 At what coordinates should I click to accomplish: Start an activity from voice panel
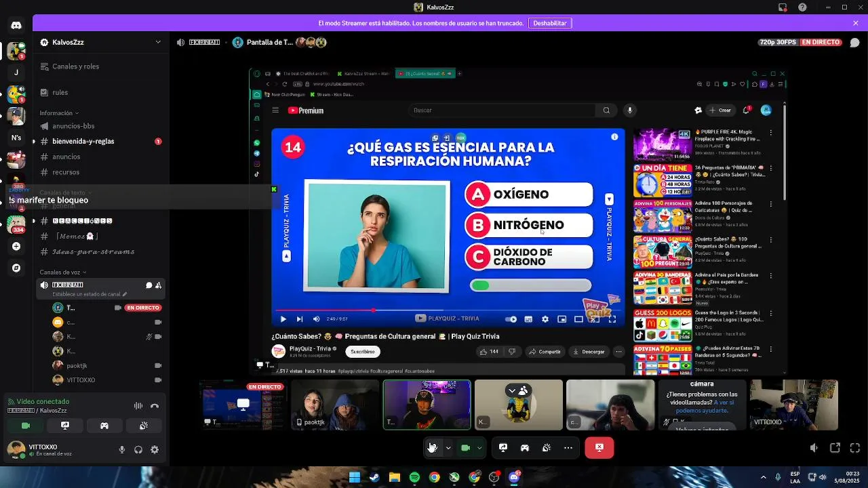click(104, 426)
